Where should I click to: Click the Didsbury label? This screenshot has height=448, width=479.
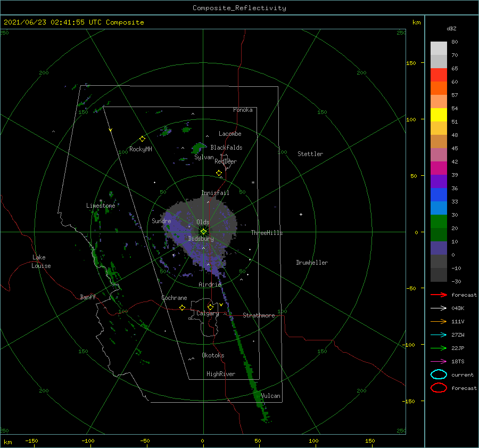(201, 239)
